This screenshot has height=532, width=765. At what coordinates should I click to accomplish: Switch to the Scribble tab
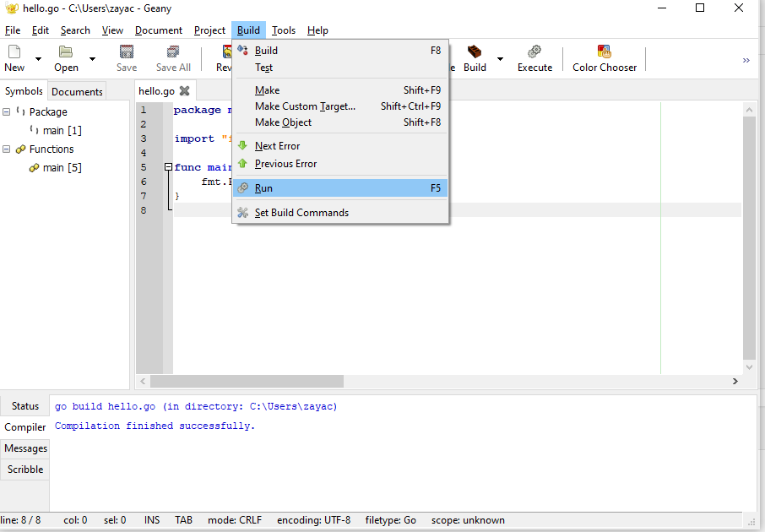pos(24,469)
